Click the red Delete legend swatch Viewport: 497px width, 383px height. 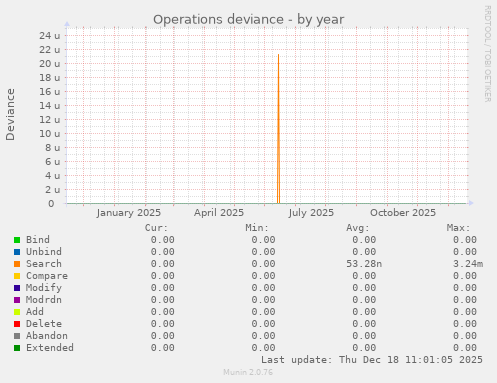17,324
